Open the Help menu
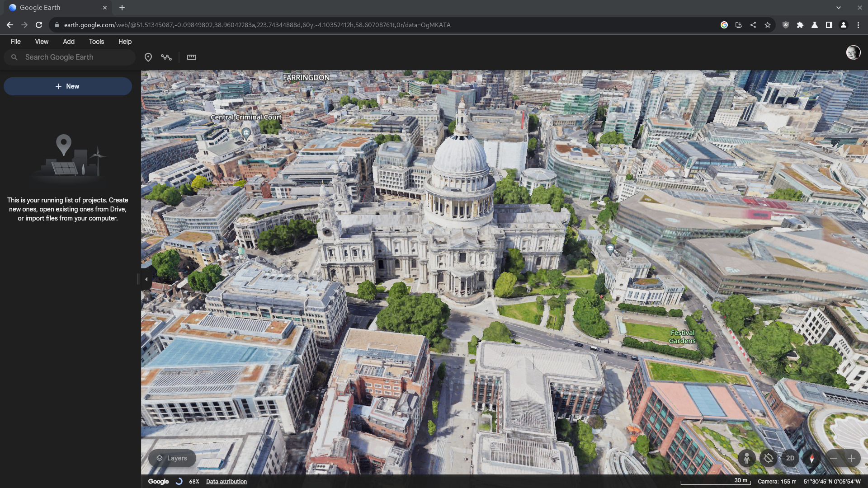Screen dimensions: 868x488 point(125,42)
